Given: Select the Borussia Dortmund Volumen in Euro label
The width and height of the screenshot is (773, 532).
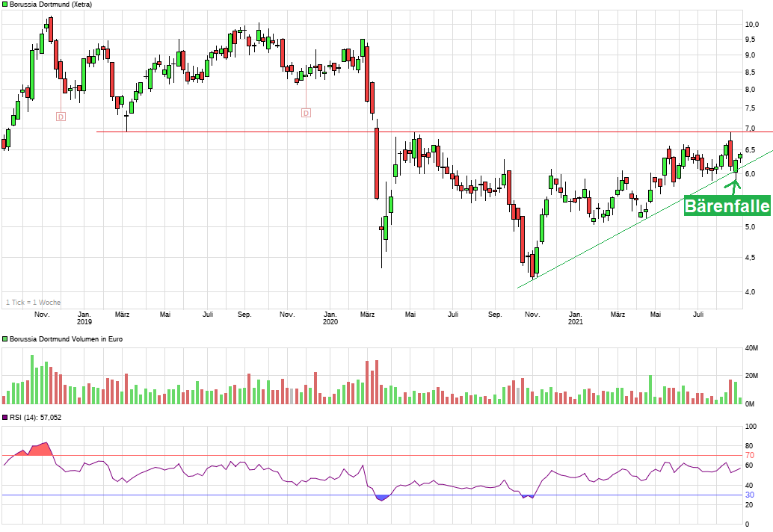Looking at the screenshot, I should pos(66,339).
